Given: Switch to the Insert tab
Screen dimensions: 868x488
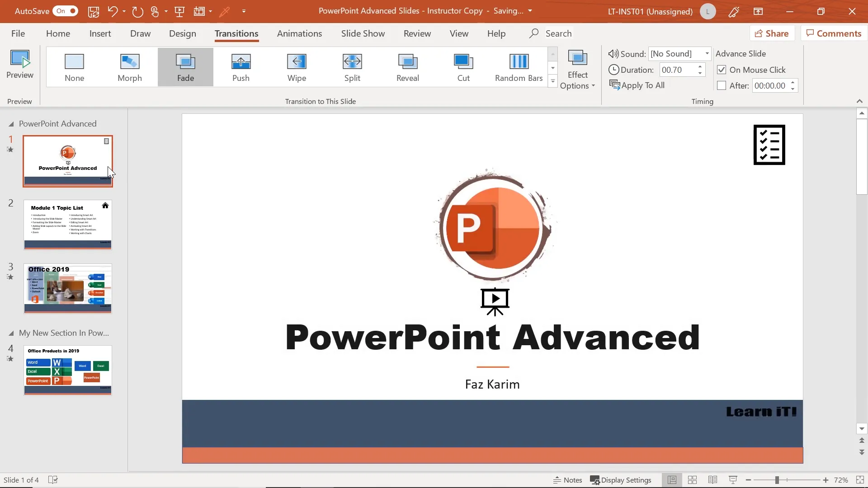Looking at the screenshot, I should point(100,33).
